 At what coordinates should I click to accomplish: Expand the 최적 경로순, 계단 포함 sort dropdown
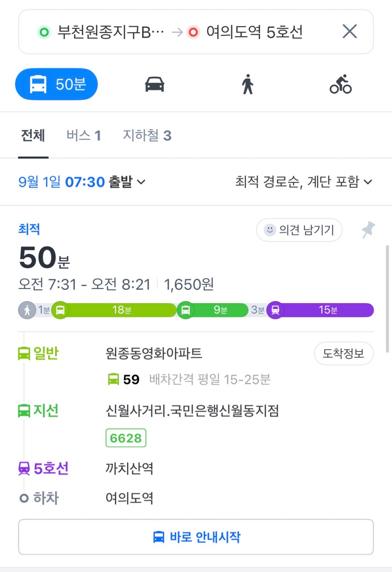tap(304, 182)
